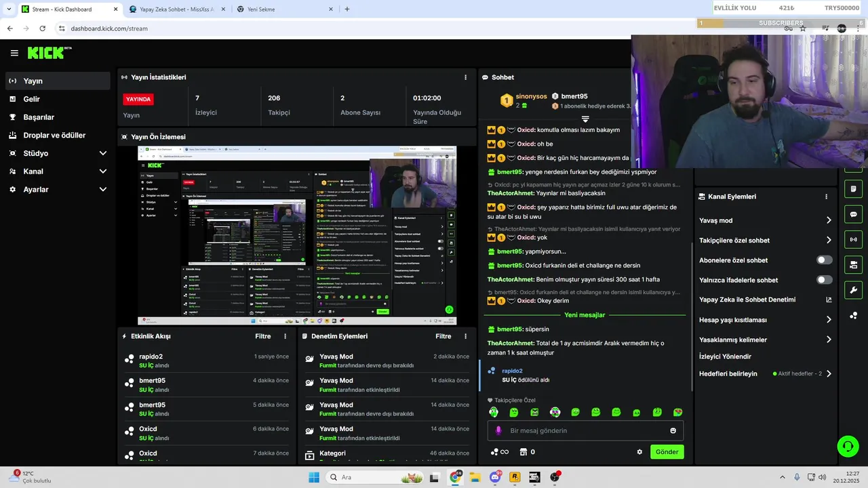Open Filtre in Etkinlik Akışı panel
Viewport: 868px width, 488px height.
click(x=263, y=336)
